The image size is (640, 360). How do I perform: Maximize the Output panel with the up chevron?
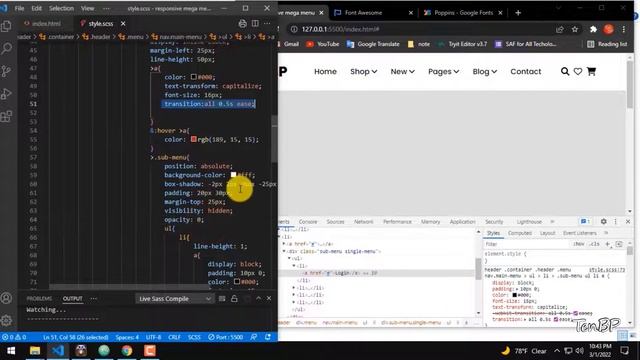click(258, 298)
